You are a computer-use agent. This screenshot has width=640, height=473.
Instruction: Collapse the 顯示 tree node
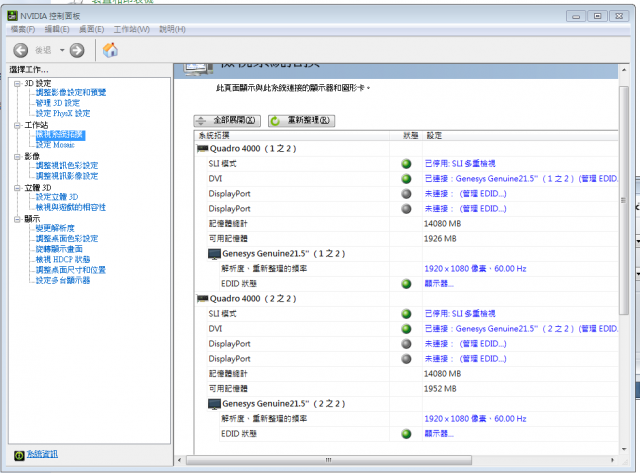pos(17,219)
